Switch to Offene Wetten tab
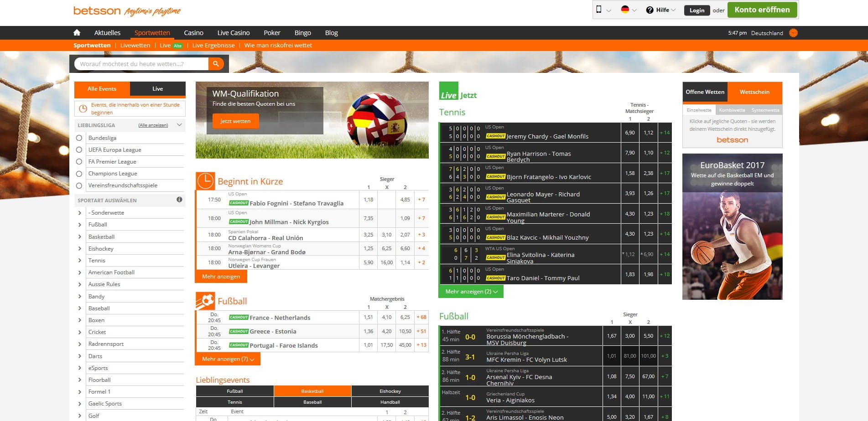Image resolution: width=868 pixels, height=421 pixels. [x=705, y=92]
